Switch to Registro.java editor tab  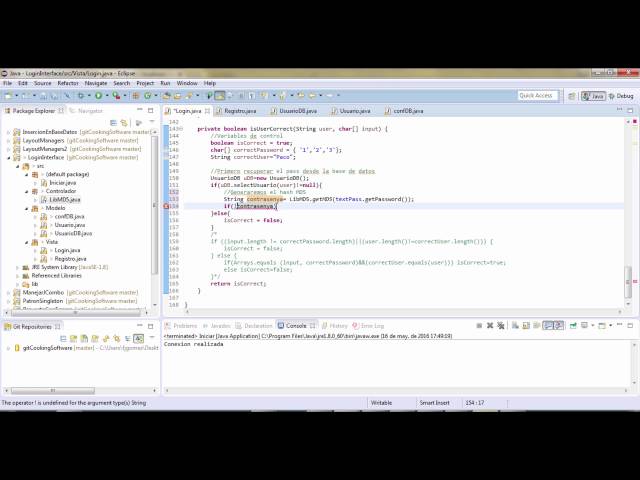click(240, 111)
